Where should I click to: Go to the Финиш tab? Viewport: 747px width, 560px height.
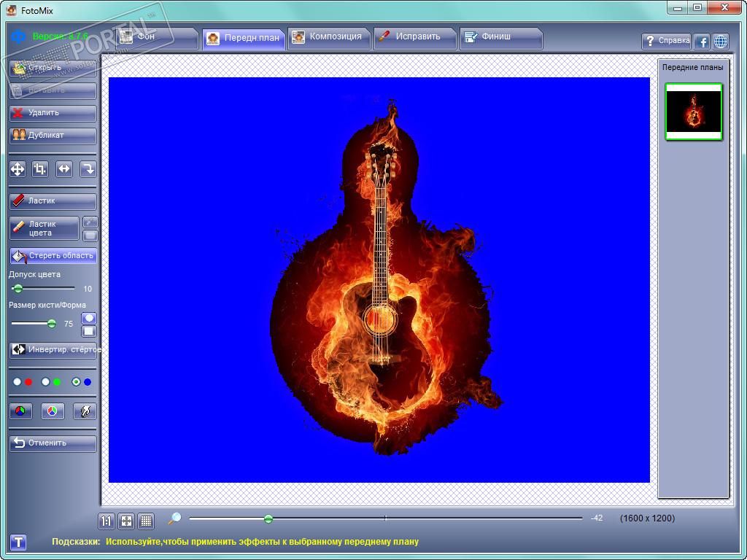(500, 38)
